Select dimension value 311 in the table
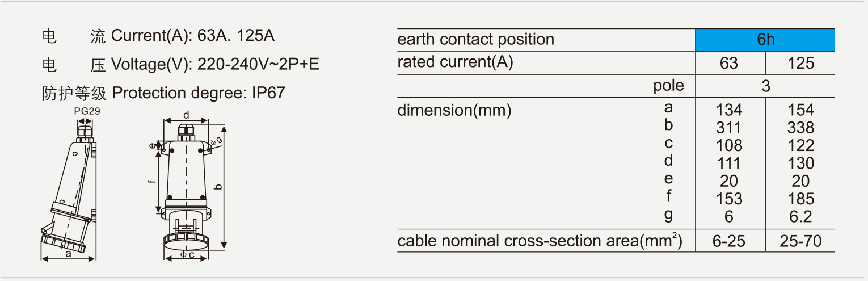Image resolution: width=868 pixels, height=281 pixels. click(729, 128)
